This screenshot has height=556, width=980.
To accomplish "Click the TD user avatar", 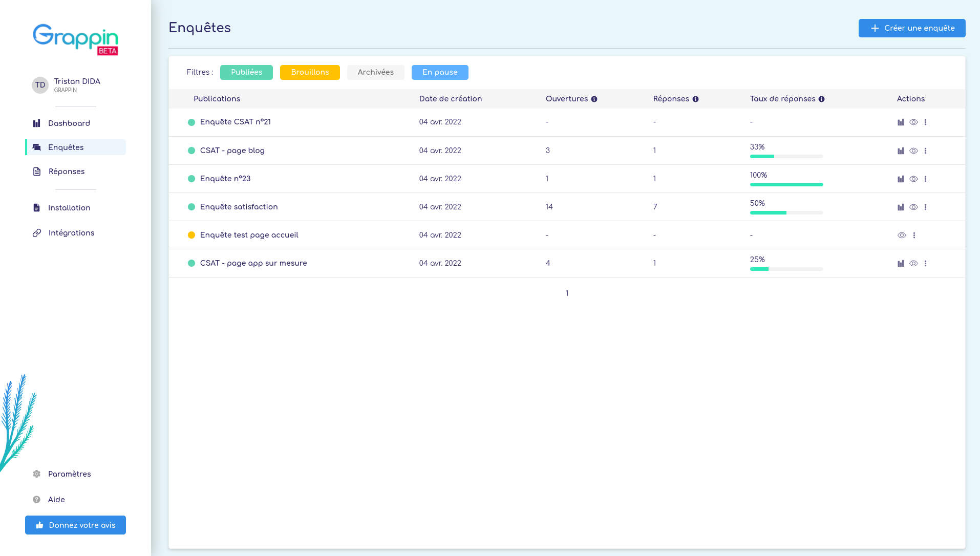I will [x=40, y=85].
